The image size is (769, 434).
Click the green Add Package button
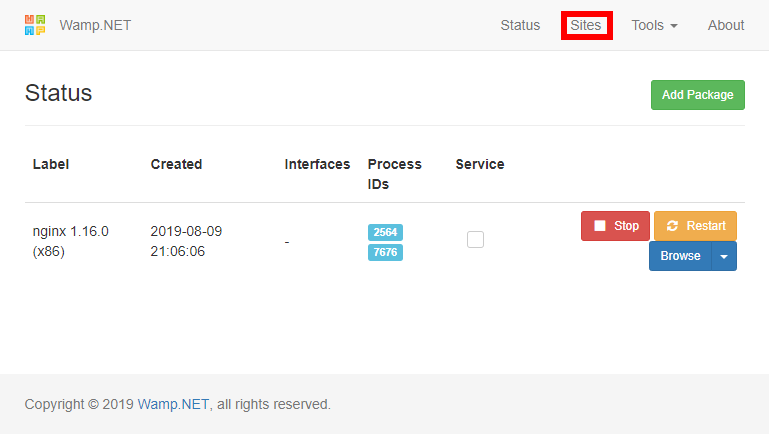pyautogui.click(x=697, y=95)
